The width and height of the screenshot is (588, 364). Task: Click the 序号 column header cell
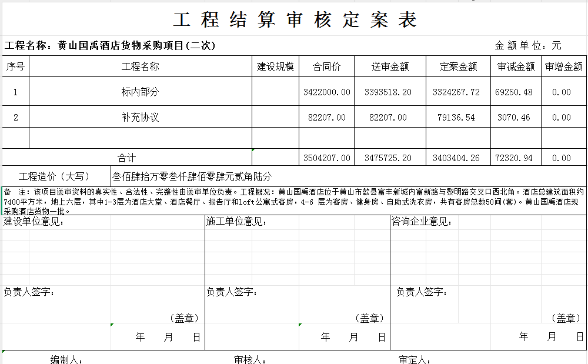[x=15, y=66]
